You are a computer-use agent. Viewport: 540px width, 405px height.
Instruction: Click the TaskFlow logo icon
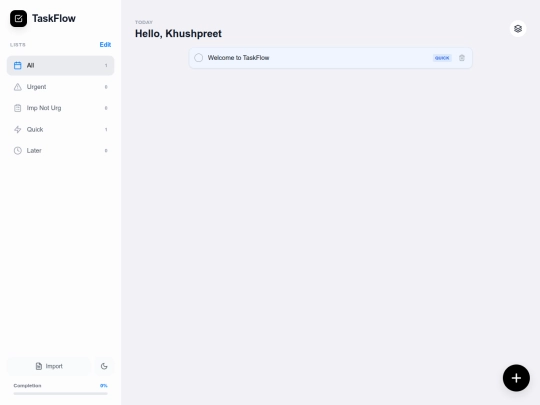pos(18,19)
